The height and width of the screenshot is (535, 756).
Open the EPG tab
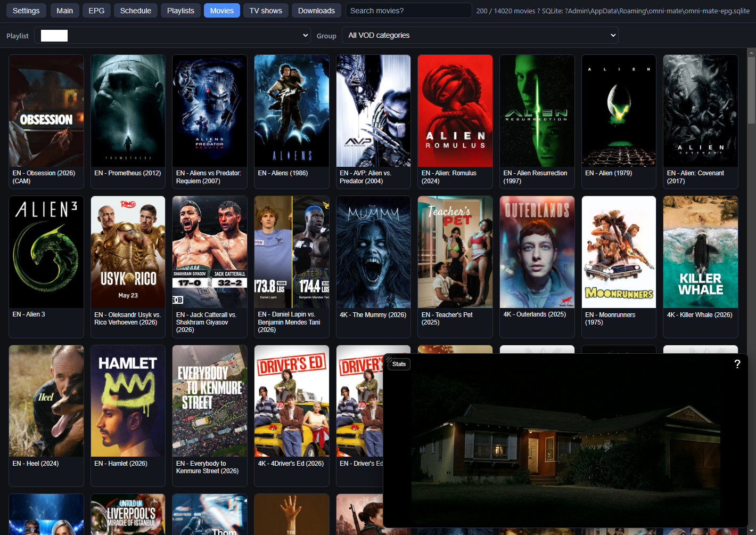(x=96, y=11)
